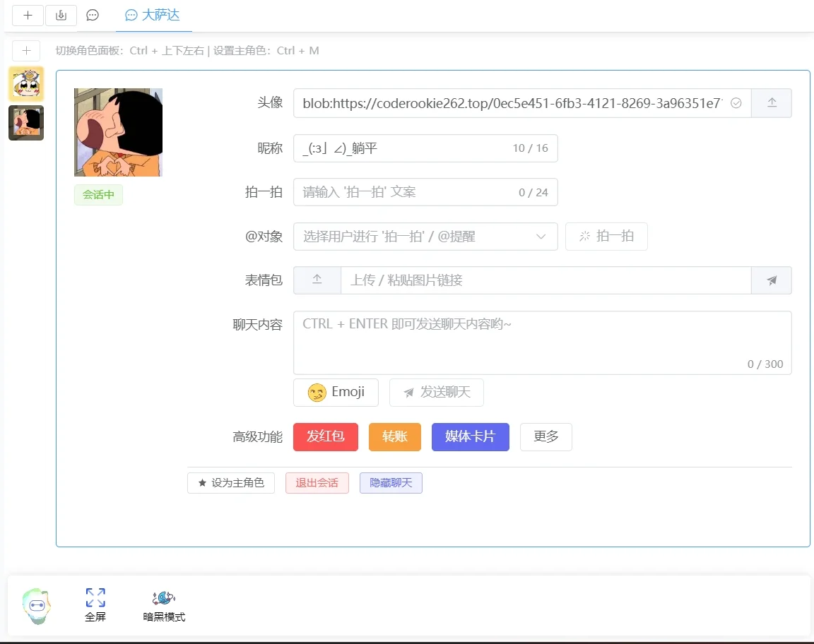Switch to the 大萨达 chat tab
Viewport: 814px width, 644px height.
[153, 15]
